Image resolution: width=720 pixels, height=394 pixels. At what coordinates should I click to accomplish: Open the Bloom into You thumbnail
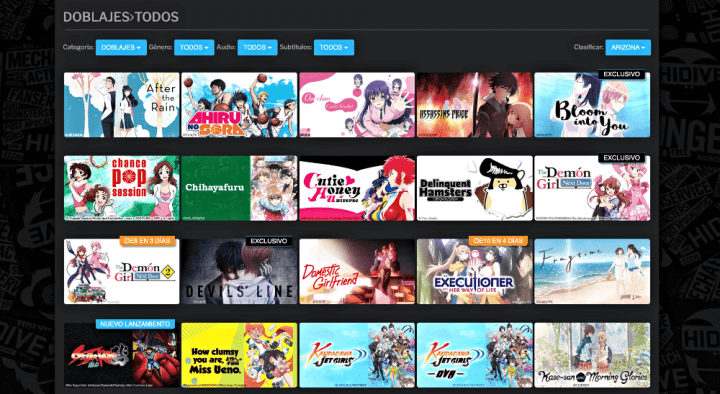coord(592,105)
